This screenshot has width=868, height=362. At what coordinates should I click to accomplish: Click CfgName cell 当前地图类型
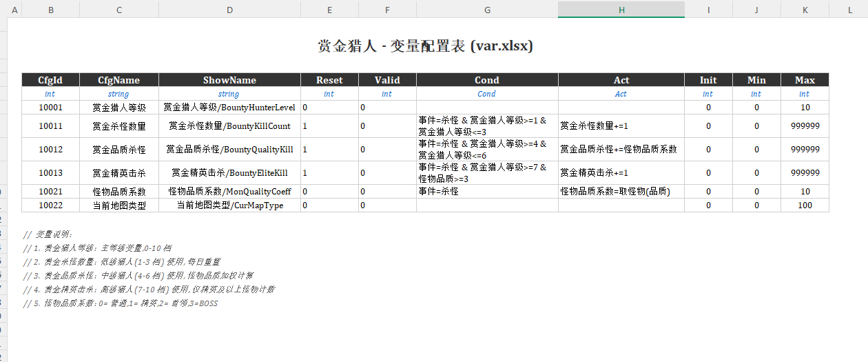click(119, 205)
